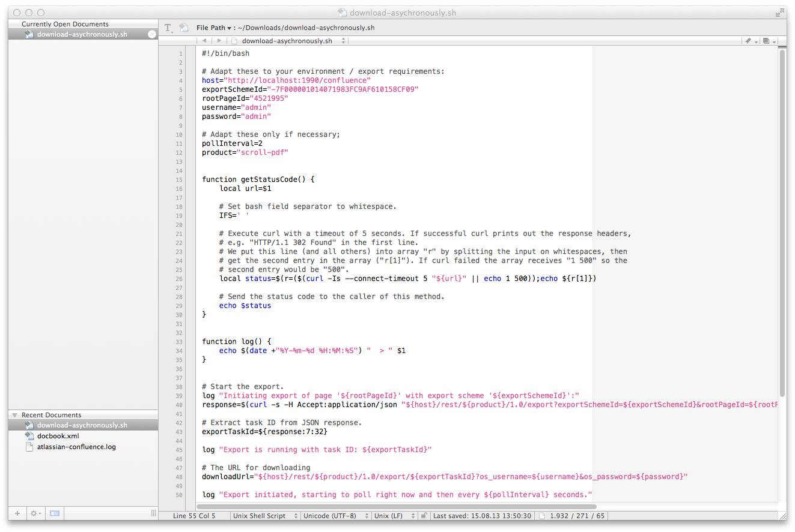
Task: Click the plus button in sidebar footer
Action: tap(17, 513)
